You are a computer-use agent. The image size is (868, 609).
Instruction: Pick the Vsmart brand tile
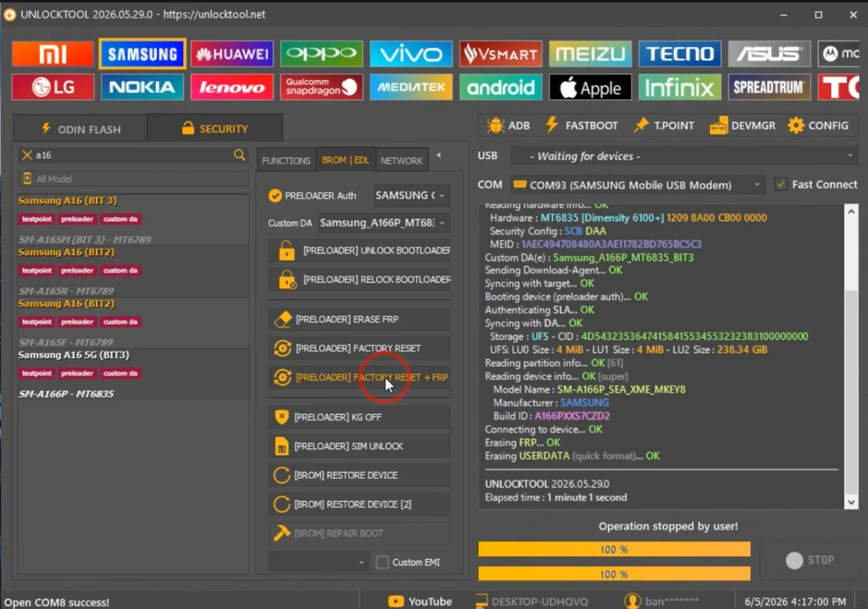tap(501, 54)
